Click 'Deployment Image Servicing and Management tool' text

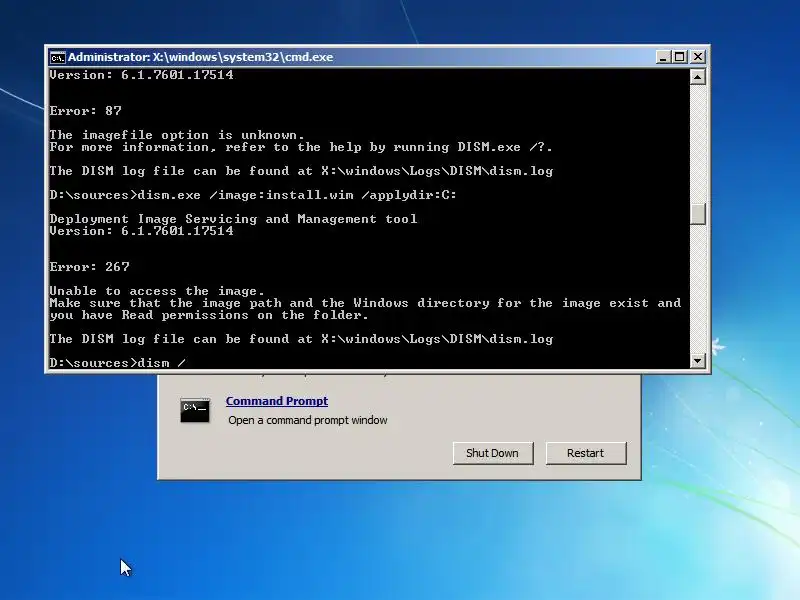coord(233,219)
